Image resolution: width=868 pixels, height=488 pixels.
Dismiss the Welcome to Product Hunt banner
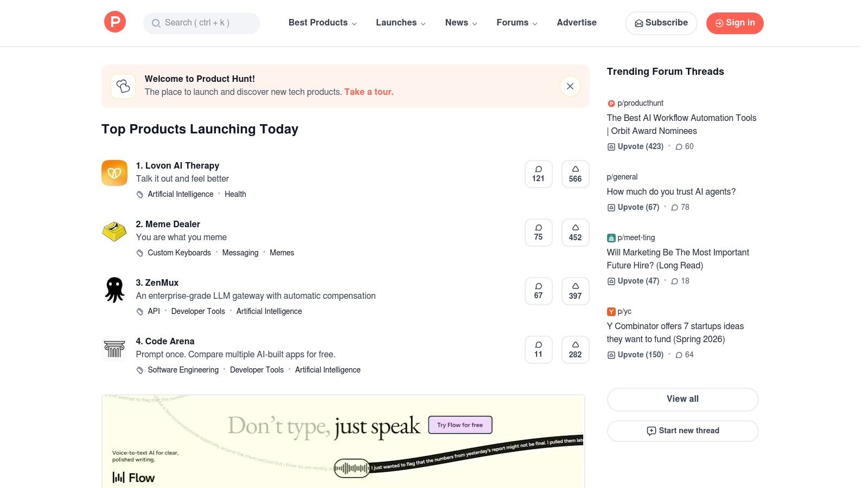[570, 86]
